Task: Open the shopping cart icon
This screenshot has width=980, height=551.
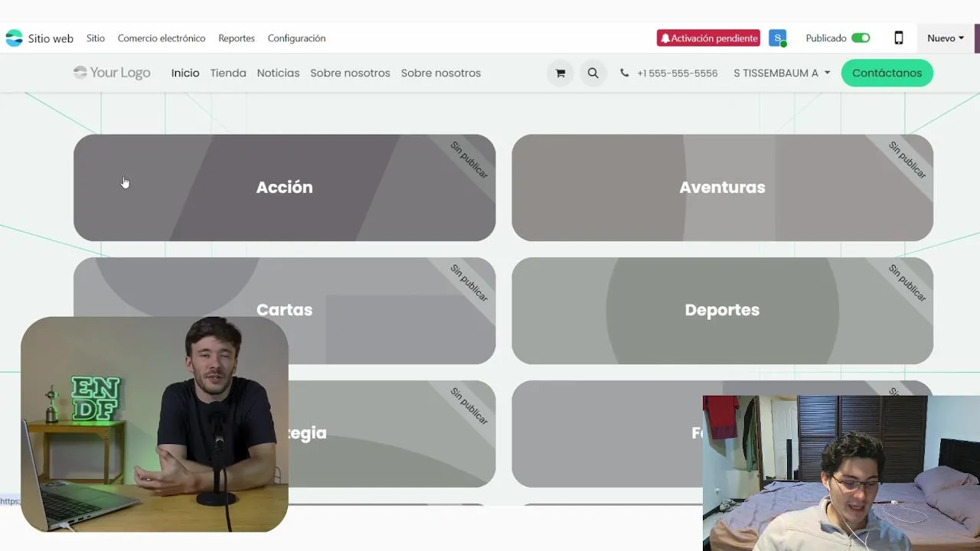Action: (x=560, y=73)
